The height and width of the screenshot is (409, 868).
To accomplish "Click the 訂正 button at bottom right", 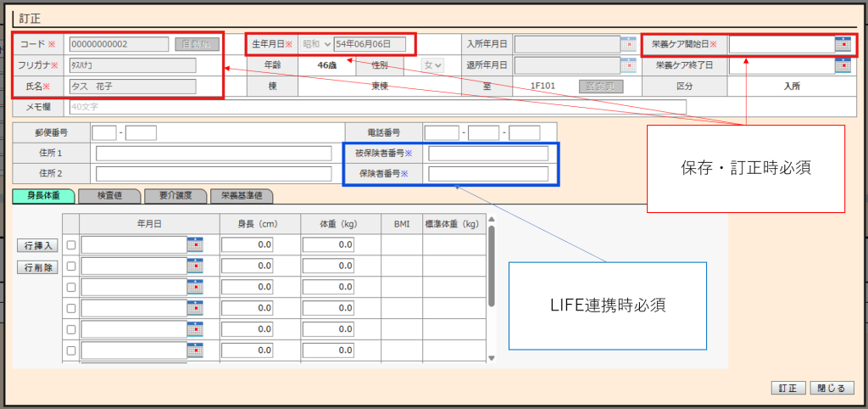I will coord(787,388).
